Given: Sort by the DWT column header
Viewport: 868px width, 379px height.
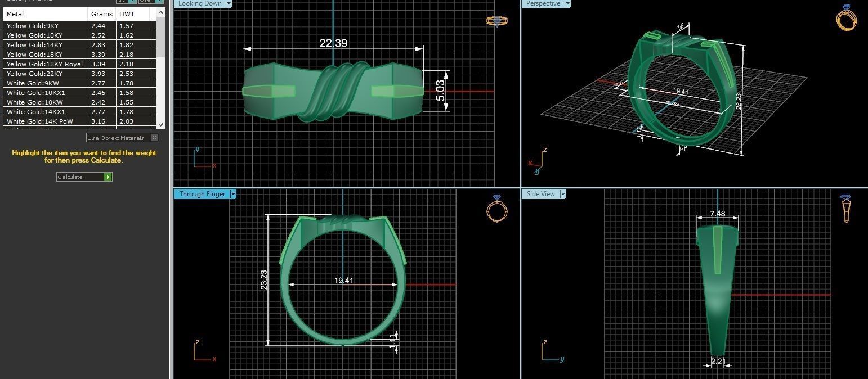Looking at the screenshot, I should [133, 14].
